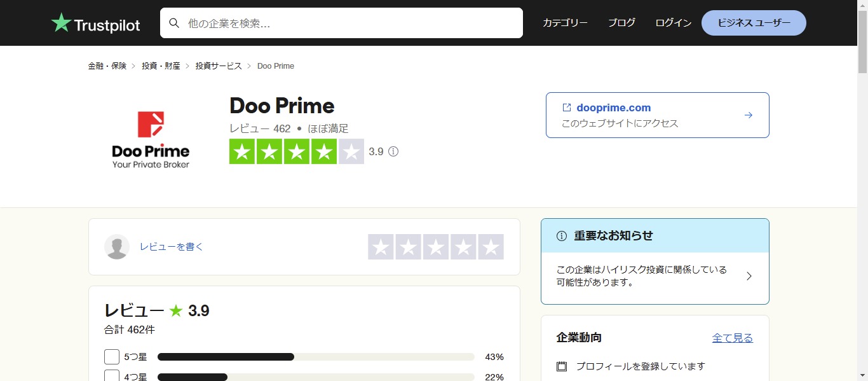This screenshot has height=381, width=868.
Task: Click the レビューを書く link
Action: point(171,247)
